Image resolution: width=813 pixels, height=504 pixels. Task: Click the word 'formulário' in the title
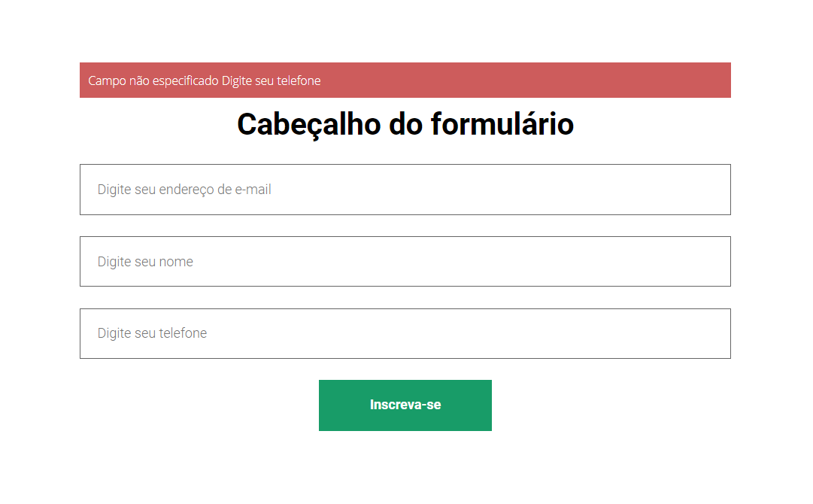pyautogui.click(x=502, y=124)
